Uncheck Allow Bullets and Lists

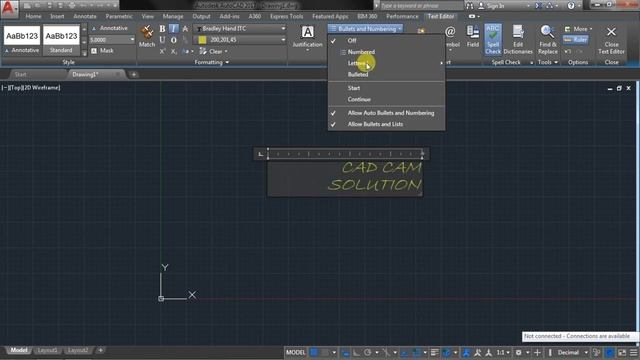386,124
